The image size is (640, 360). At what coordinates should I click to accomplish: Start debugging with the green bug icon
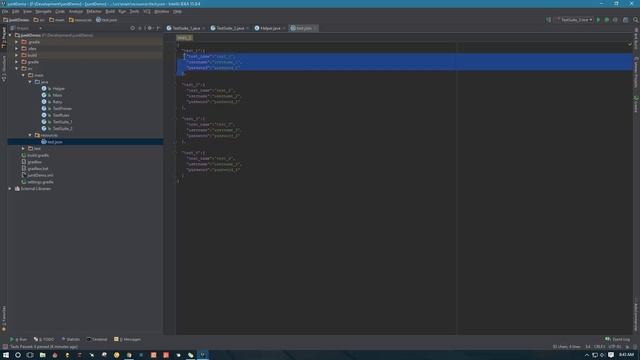tap(607, 20)
